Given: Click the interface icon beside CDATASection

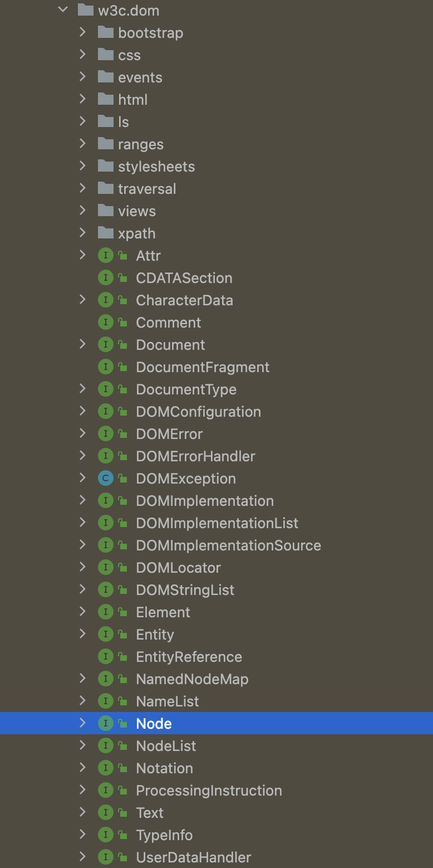Looking at the screenshot, I should [105, 277].
